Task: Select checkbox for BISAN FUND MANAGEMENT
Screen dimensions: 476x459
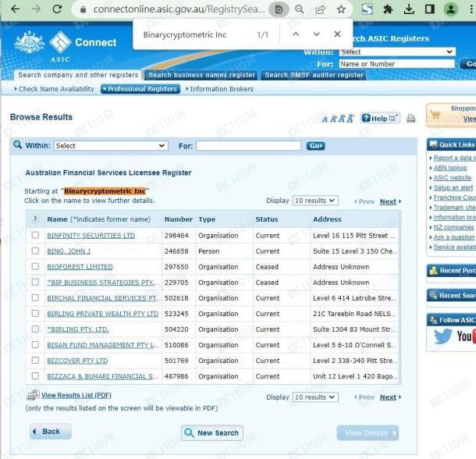Action: point(35,345)
